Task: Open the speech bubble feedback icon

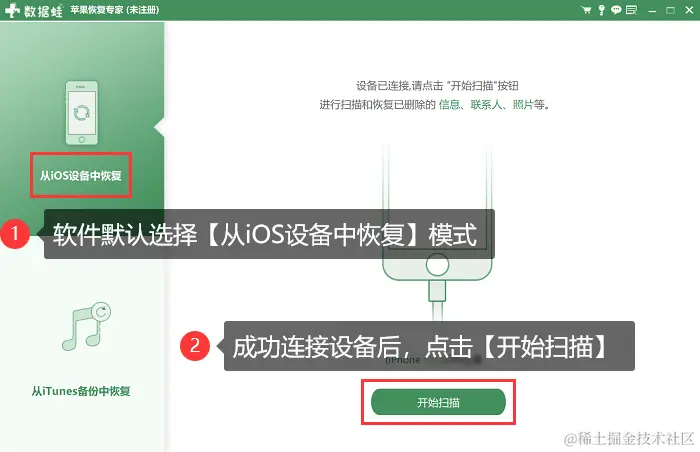Action: coord(616,10)
